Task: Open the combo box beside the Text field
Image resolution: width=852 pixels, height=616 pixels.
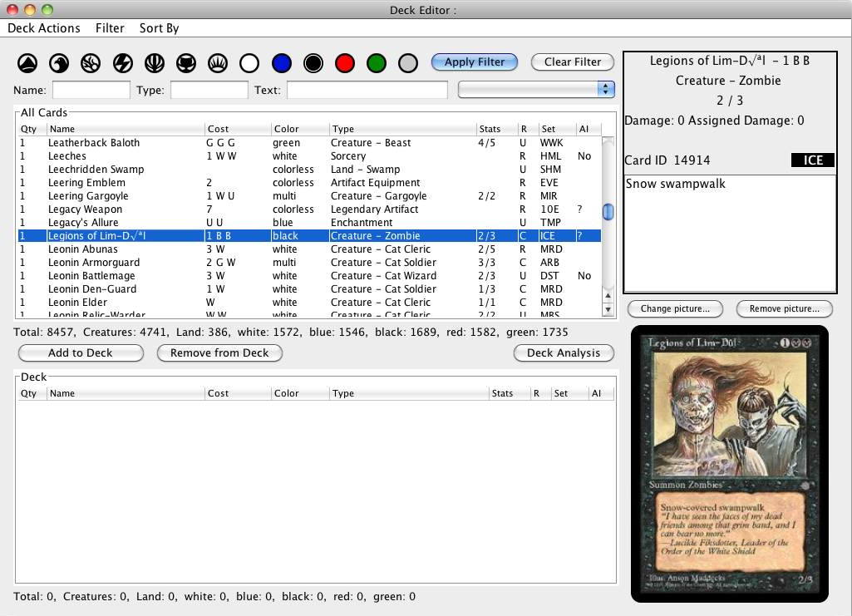Action: [x=536, y=90]
